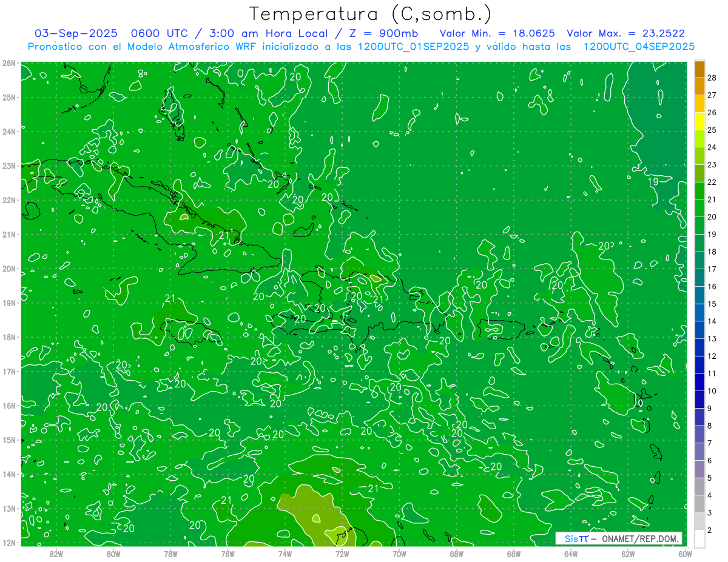Image resolution: width=728 pixels, height=562 pixels.
Task: Click the "18N" latitude axis label
Action: click(9, 337)
